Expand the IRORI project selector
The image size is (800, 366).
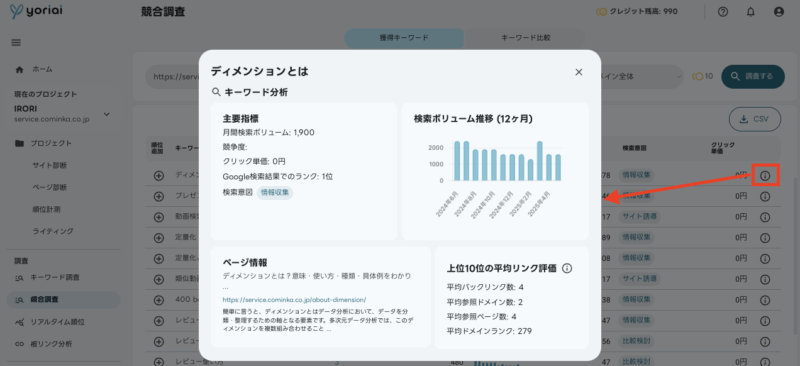pos(107,114)
